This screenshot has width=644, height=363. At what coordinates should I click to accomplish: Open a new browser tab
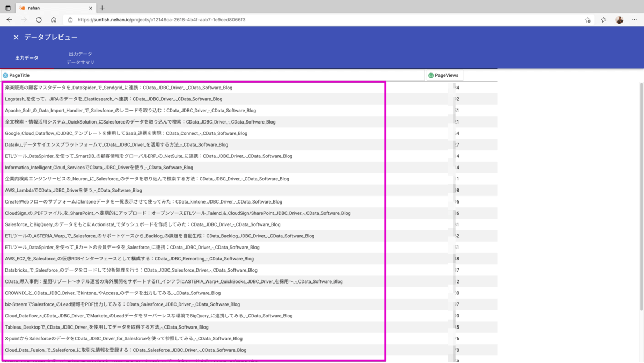point(102,8)
